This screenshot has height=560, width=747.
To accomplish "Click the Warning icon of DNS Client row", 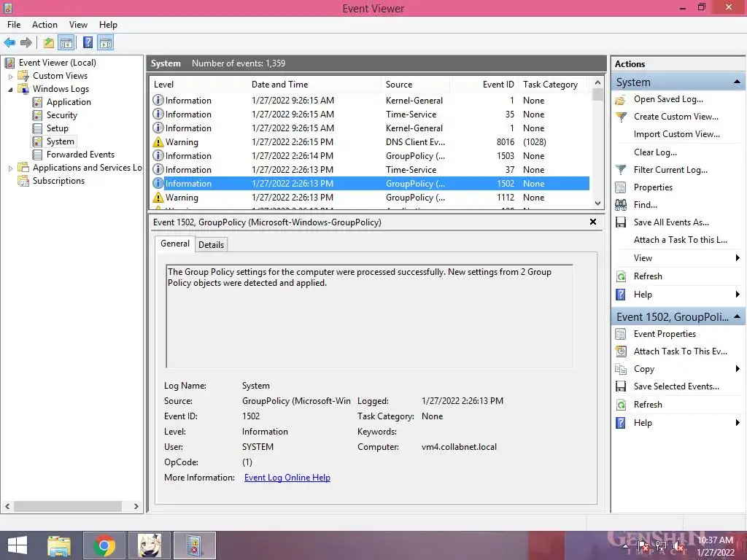I will point(158,142).
